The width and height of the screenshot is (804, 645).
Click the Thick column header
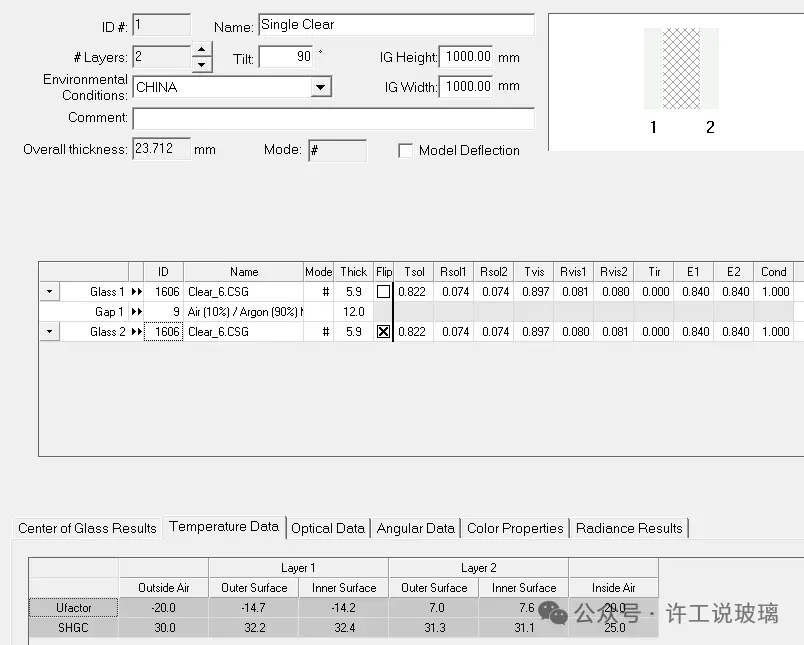(x=353, y=272)
